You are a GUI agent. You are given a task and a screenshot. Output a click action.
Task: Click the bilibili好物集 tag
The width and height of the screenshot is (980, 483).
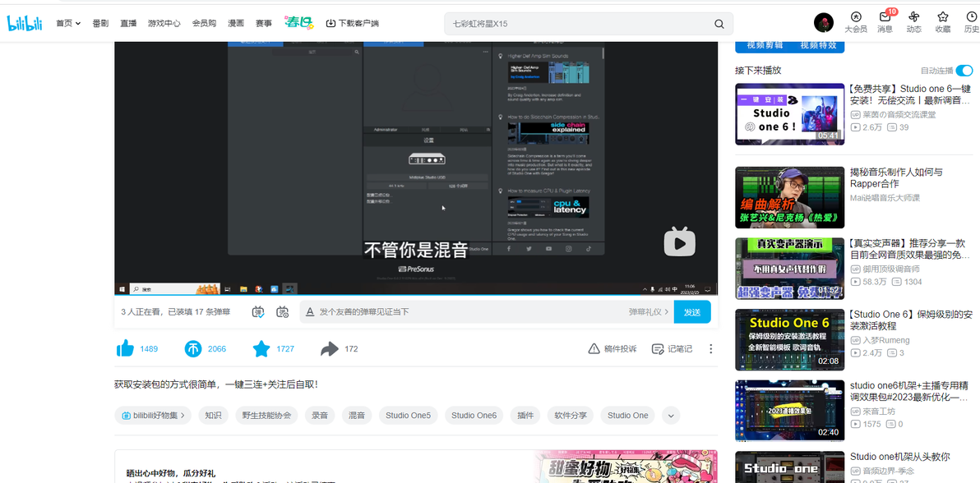pos(153,416)
